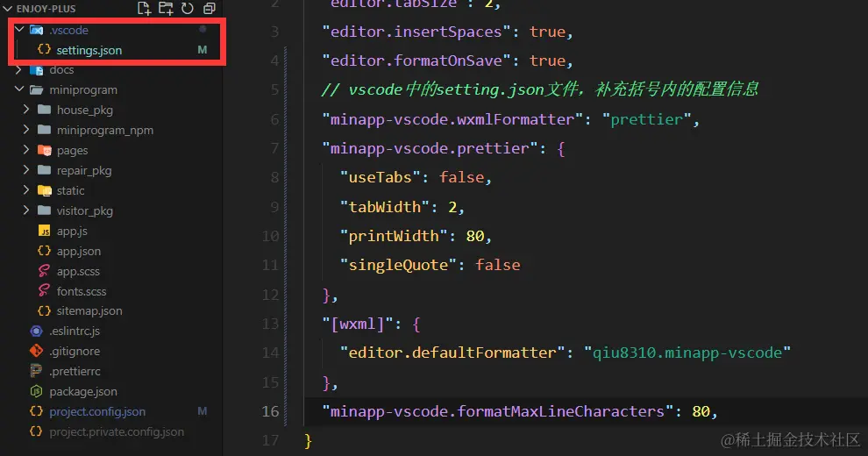Expand the docs folder chevron
Image resolution: width=868 pixels, height=456 pixels.
pyautogui.click(x=18, y=70)
